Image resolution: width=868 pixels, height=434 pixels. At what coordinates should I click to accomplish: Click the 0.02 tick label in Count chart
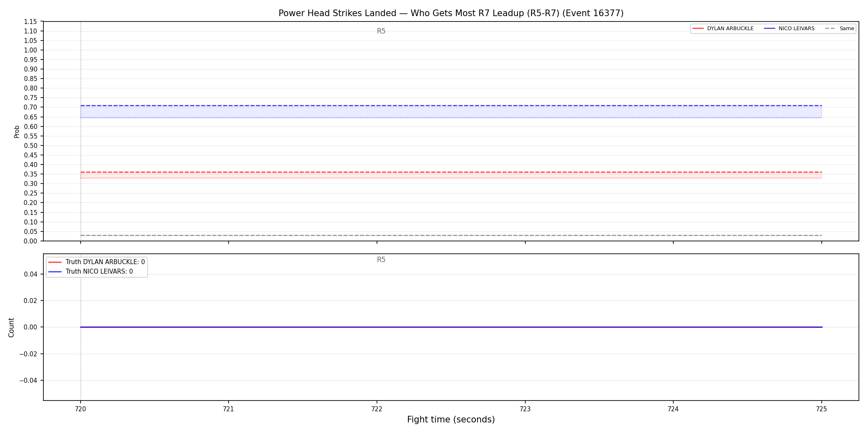[x=31, y=300]
